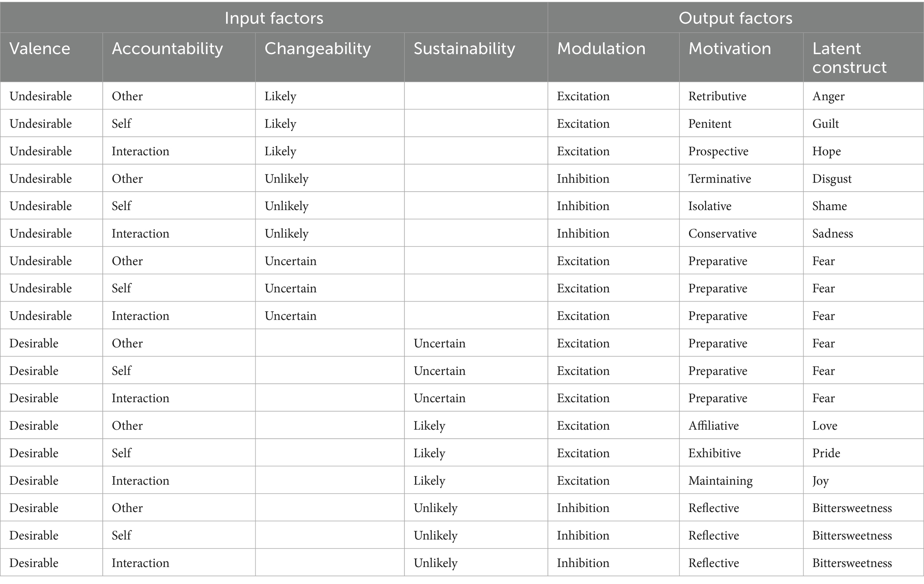Select the Conservative motivation cell
The image size is (924, 584).
tap(722, 233)
